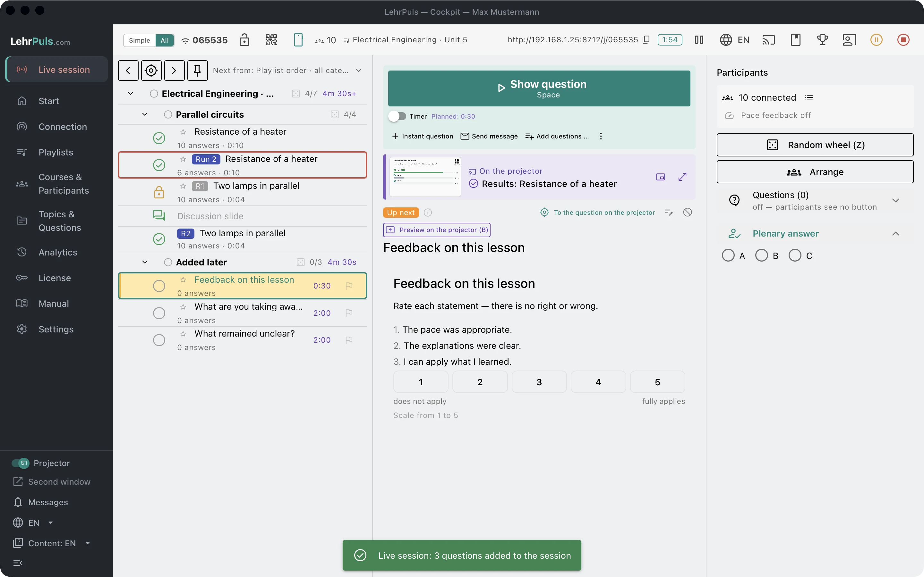
Task: Click the pin icon in the playlist toolbar
Action: point(197,70)
